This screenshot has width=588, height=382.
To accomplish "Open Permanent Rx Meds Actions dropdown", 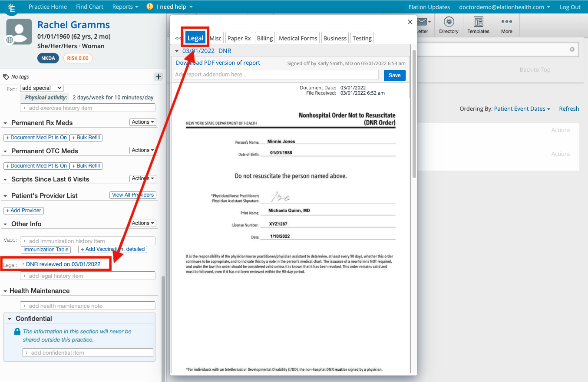I will point(143,122).
